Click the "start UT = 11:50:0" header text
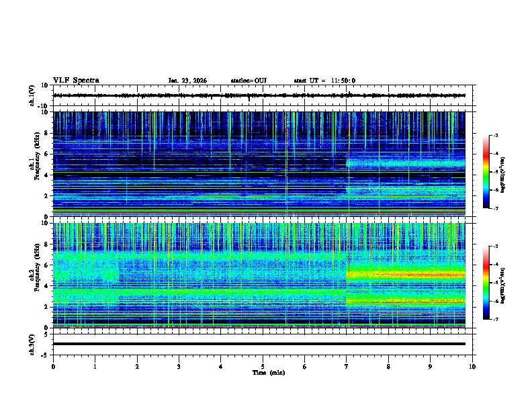Viewport: 532px width, 411px height. click(x=324, y=81)
